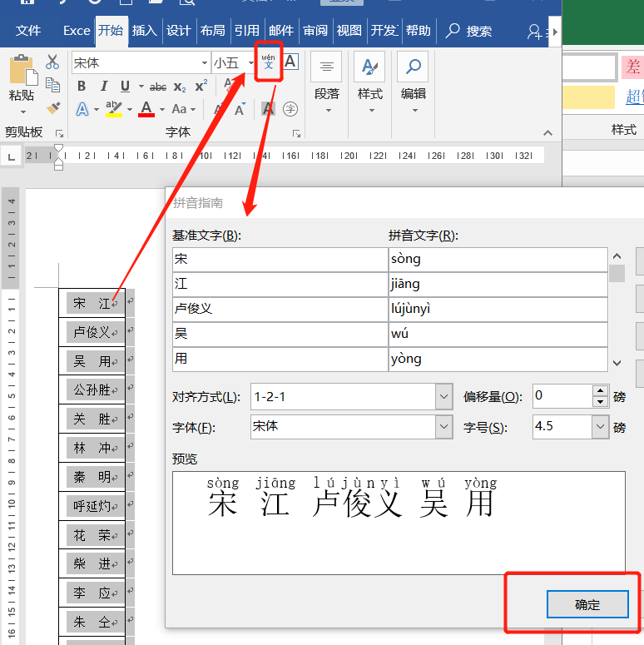Image resolution: width=644 pixels, height=645 pixels.
Task: Switch to the 插入 tab
Action: pos(144,31)
